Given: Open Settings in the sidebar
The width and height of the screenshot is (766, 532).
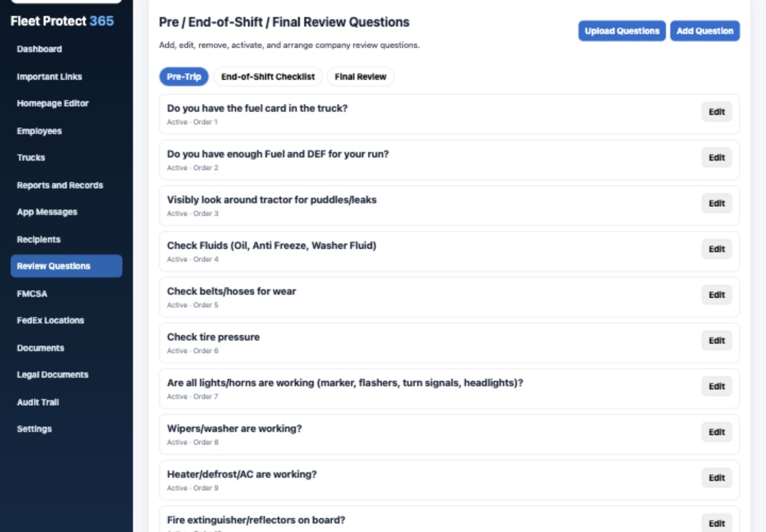Looking at the screenshot, I should click(x=34, y=429).
